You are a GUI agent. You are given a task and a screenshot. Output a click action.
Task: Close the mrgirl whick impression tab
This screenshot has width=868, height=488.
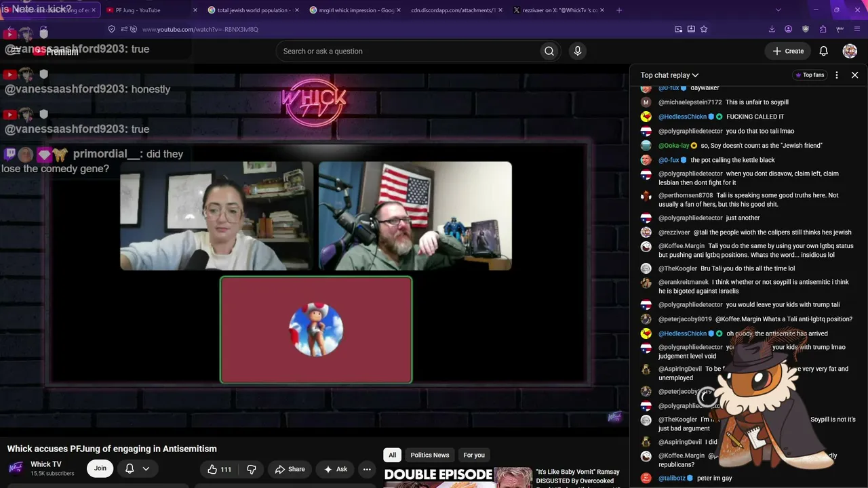click(x=399, y=10)
